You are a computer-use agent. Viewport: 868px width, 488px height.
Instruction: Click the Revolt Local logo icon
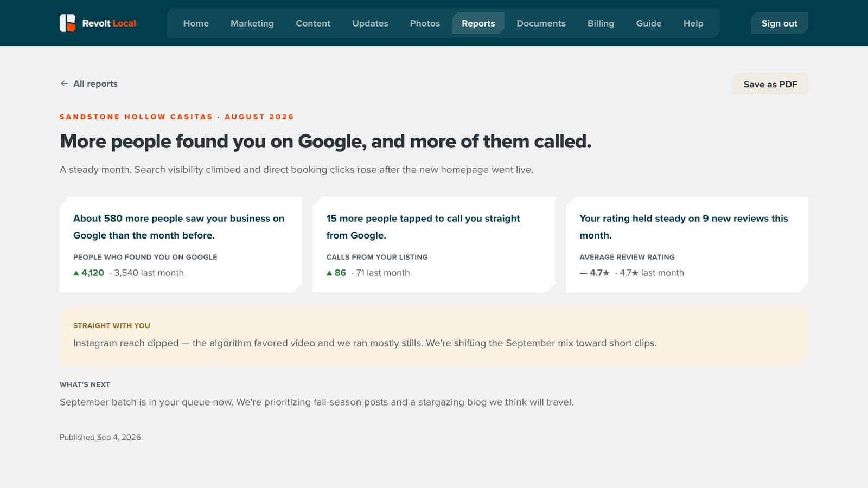(x=67, y=23)
